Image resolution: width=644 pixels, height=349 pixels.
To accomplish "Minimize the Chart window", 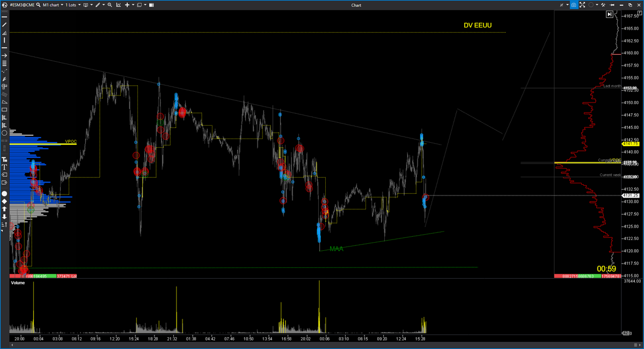I will (x=621, y=5).
